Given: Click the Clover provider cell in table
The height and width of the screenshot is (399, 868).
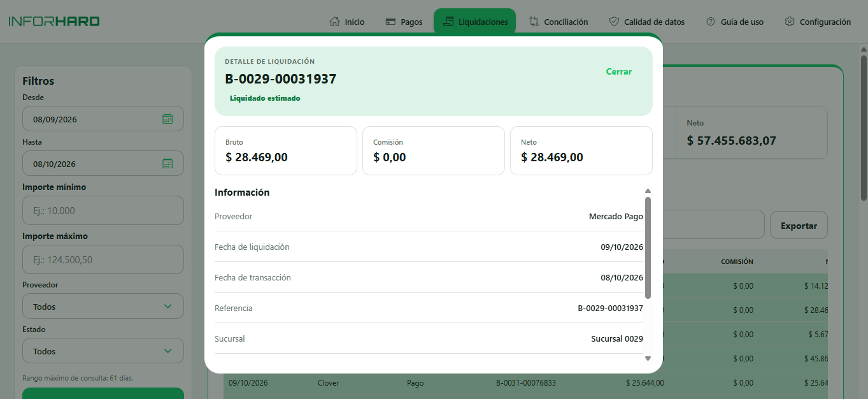Looking at the screenshot, I should pos(329,383).
